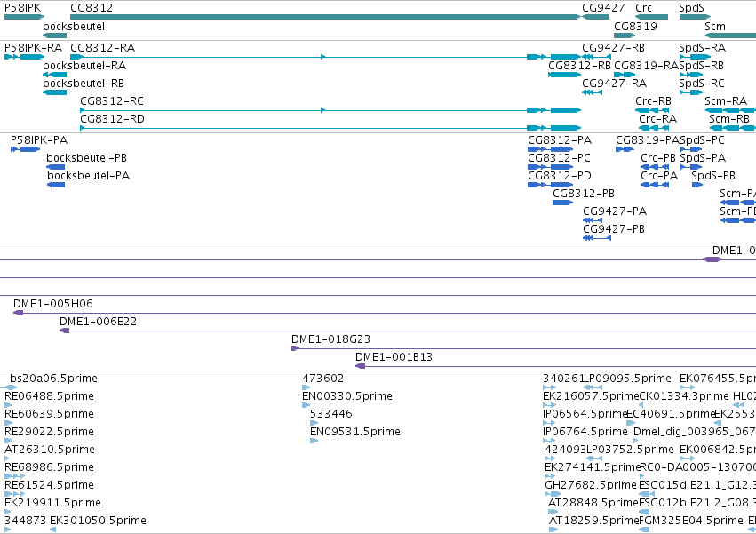The height and width of the screenshot is (534, 756).
Task: Open the P58IPK-RA transcript label
Action: (33, 48)
